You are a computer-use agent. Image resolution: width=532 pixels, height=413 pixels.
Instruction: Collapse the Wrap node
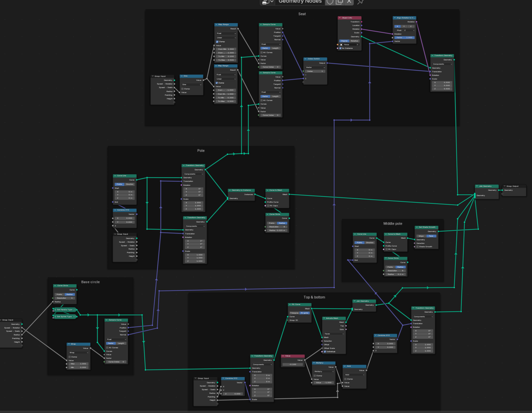(69, 344)
